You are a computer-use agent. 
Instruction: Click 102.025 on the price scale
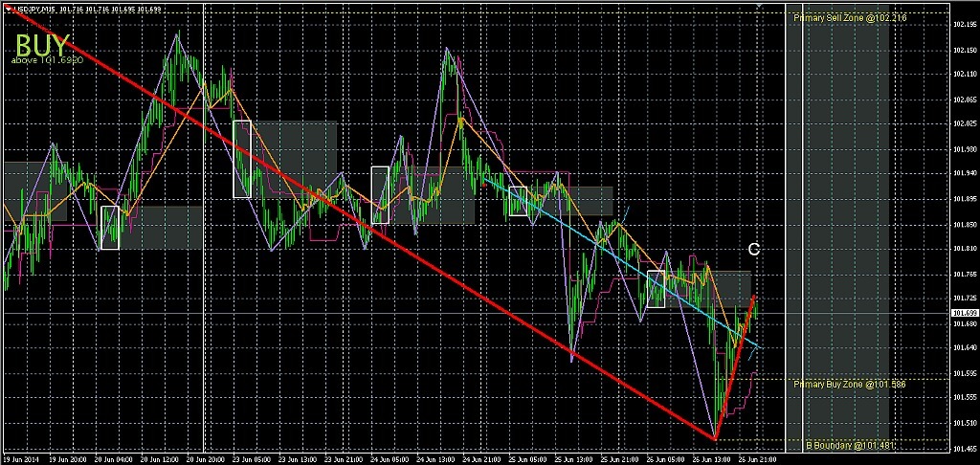coord(965,123)
